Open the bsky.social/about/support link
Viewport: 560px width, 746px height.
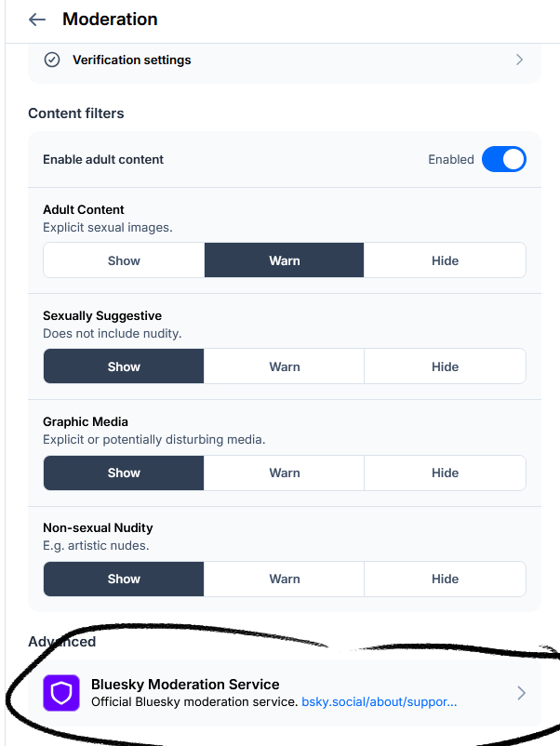coord(379,702)
